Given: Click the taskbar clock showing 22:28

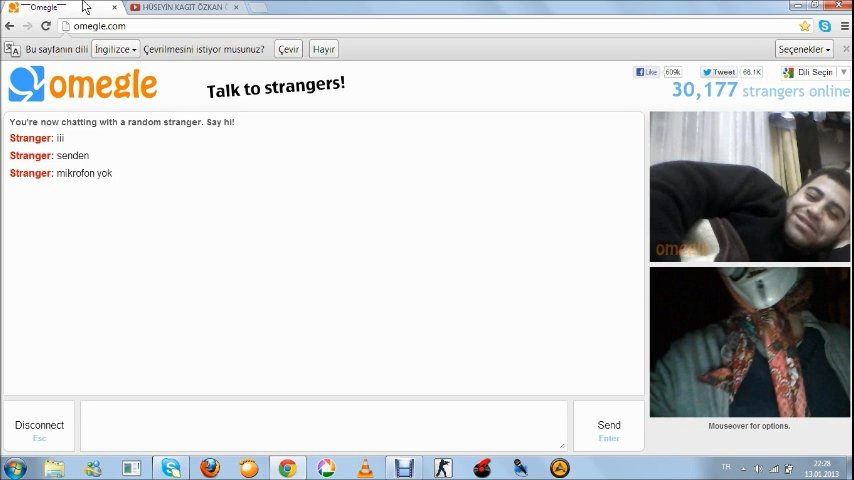Looking at the screenshot, I should coord(822,469).
